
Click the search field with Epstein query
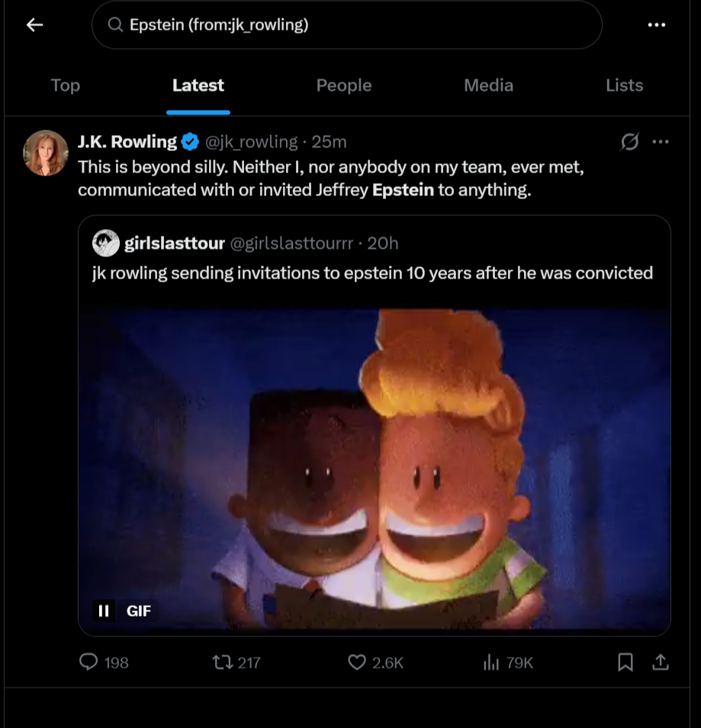pyautogui.click(x=347, y=25)
